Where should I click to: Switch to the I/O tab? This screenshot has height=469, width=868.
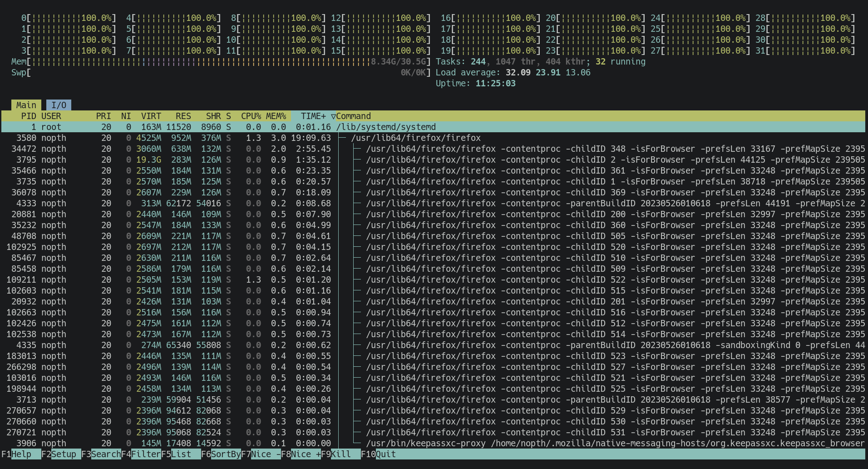59,105
